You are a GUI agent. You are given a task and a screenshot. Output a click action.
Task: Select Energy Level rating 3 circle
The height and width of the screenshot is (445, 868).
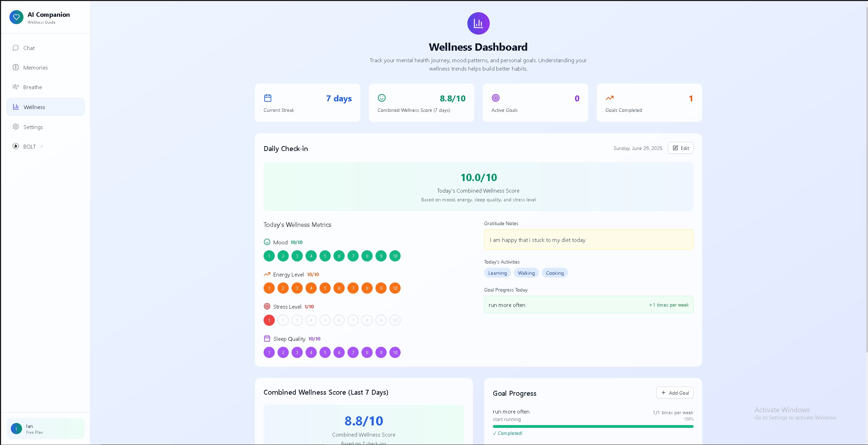[x=297, y=288]
